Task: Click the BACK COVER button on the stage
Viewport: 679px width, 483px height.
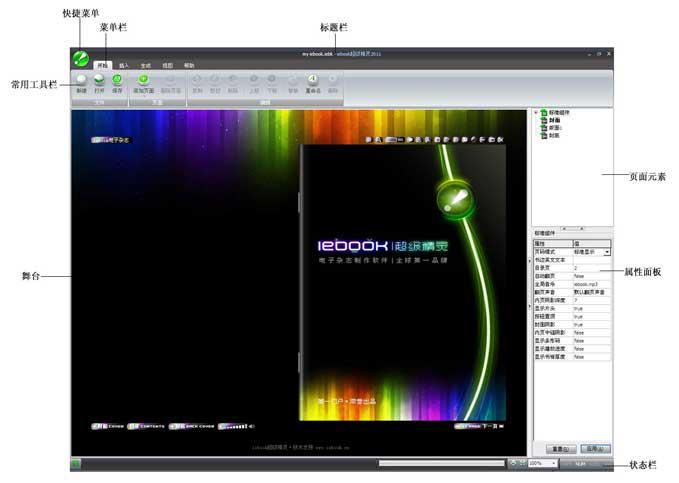Action: coord(191,426)
